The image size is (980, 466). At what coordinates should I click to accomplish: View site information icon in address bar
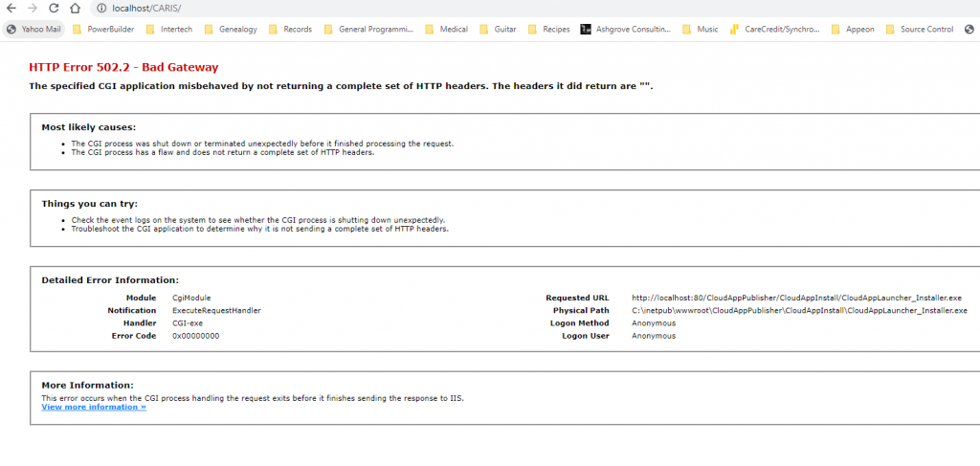click(x=100, y=8)
